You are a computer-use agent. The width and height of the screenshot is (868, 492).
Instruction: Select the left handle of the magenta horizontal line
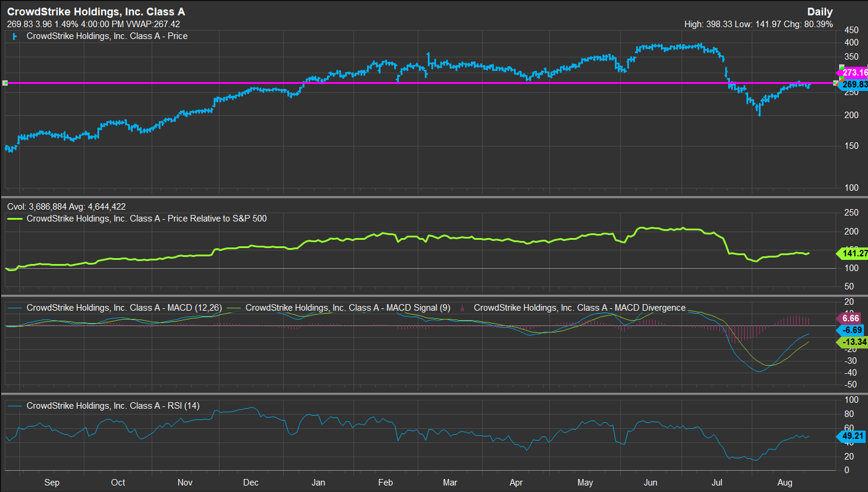(x=5, y=83)
